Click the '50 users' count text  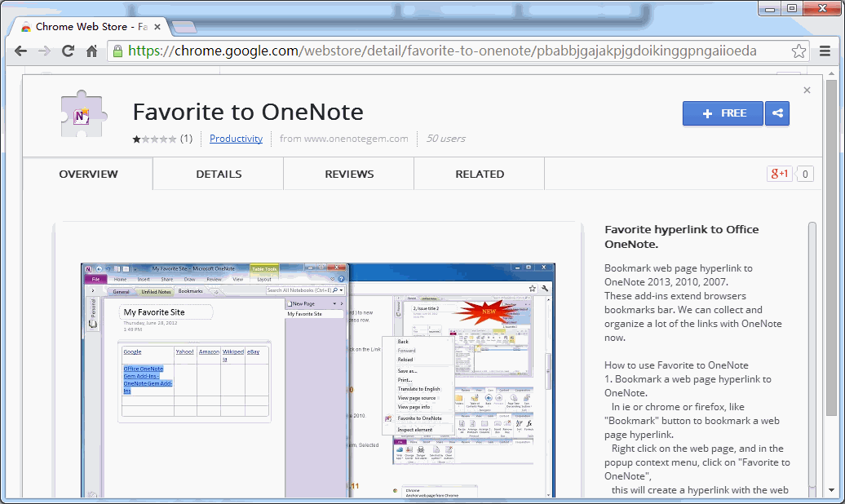445,139
